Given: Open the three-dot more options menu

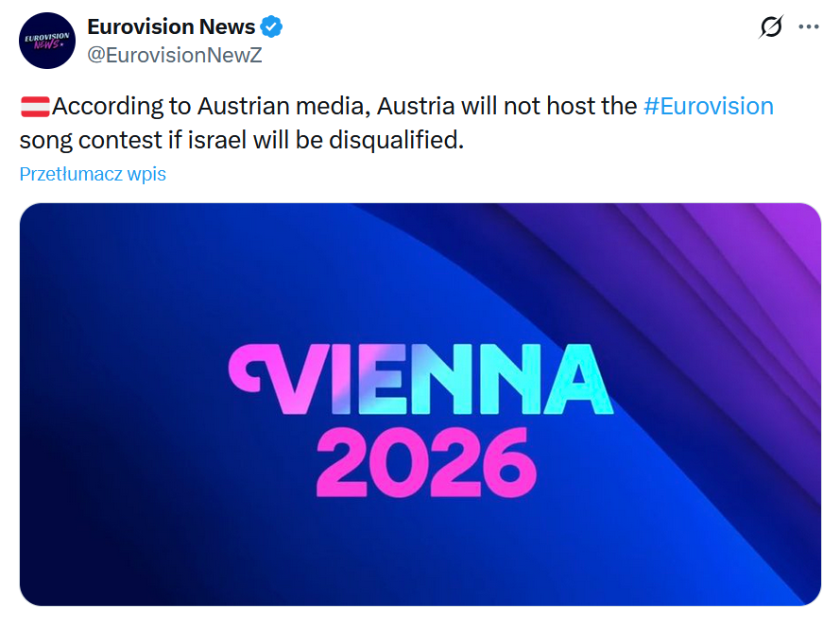Looking at the screenshot, I should tap(809, 27).
